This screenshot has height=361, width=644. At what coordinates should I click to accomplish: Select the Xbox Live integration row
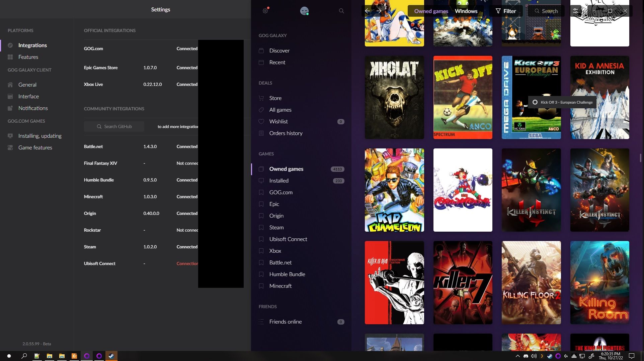click(141, 84)
